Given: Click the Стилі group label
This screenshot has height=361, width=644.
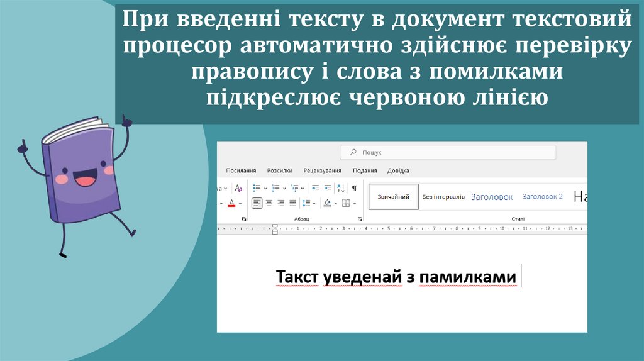Looking at the screenshot, I should tap(518, 219).
